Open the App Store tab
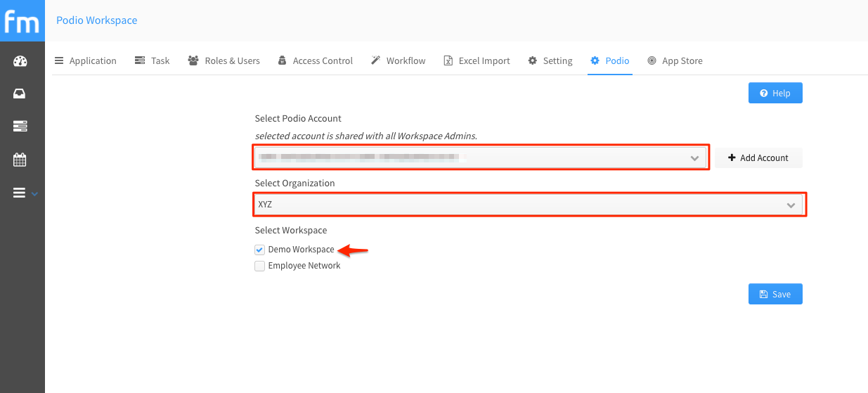Image resolution: width=868 pixels, height=393 pixels. coord(675,61)
